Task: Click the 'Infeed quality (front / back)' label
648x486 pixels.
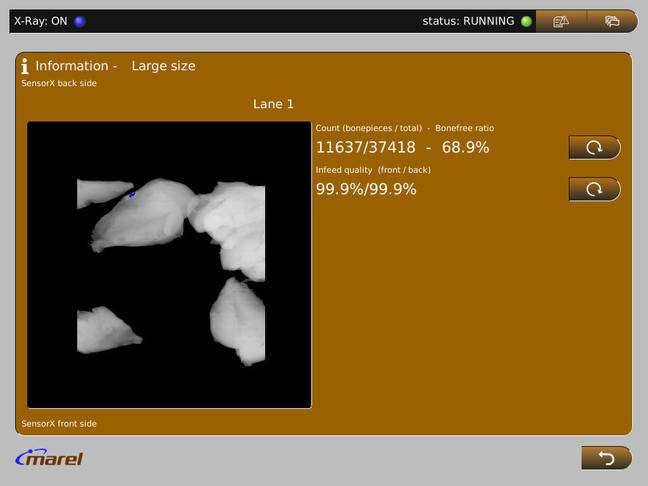Action: click(x=373, y=170)
